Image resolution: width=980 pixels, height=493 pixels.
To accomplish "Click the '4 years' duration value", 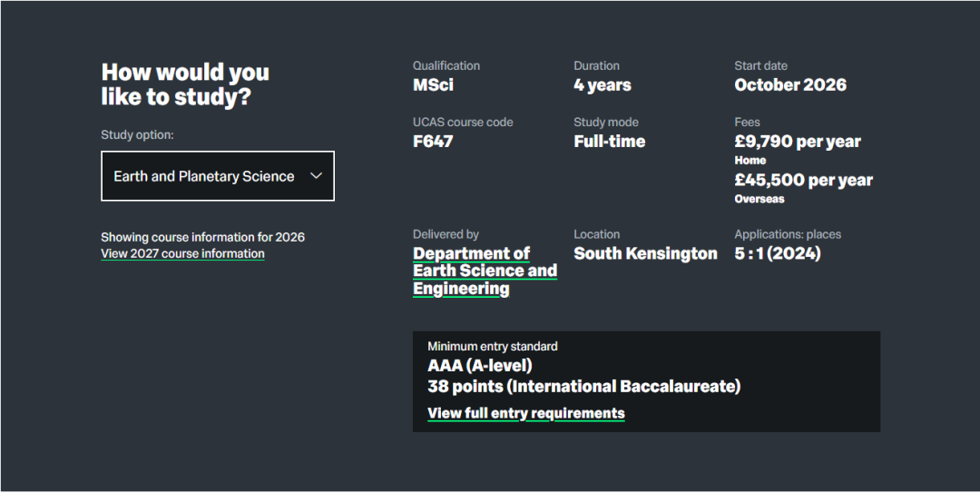I will coord(602,85).
